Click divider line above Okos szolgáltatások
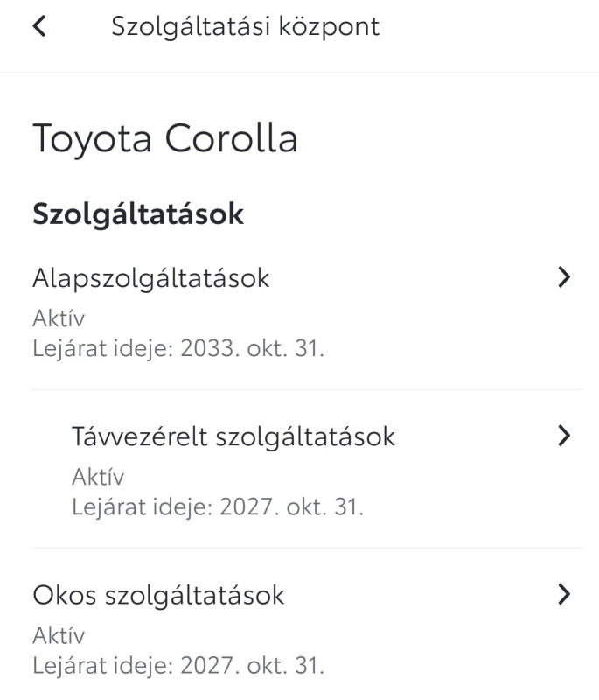Screen dimensions: 599x700 pyautogui.click(x=306, y=549)
